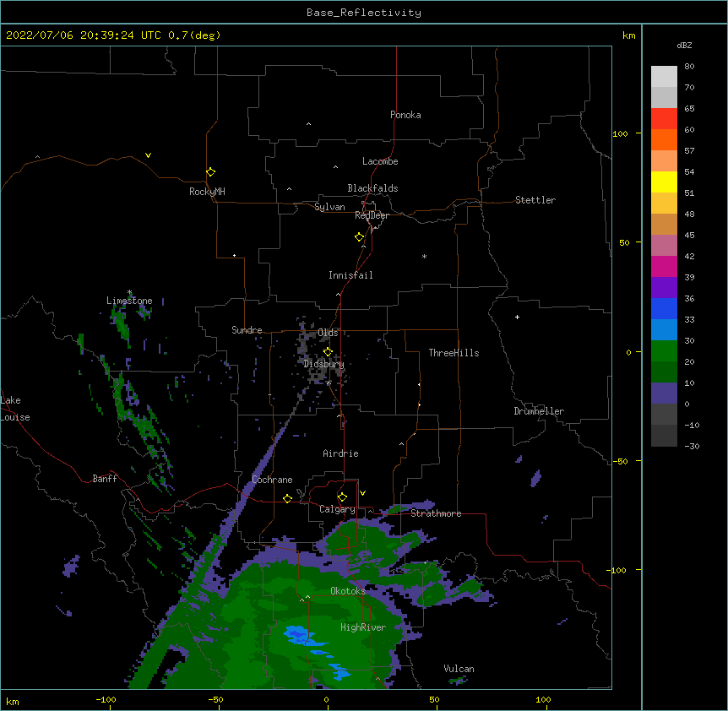Click the white-grey 80 dBZ legend swatch
This screenshot has height=711, width=728.
[664, 77]
